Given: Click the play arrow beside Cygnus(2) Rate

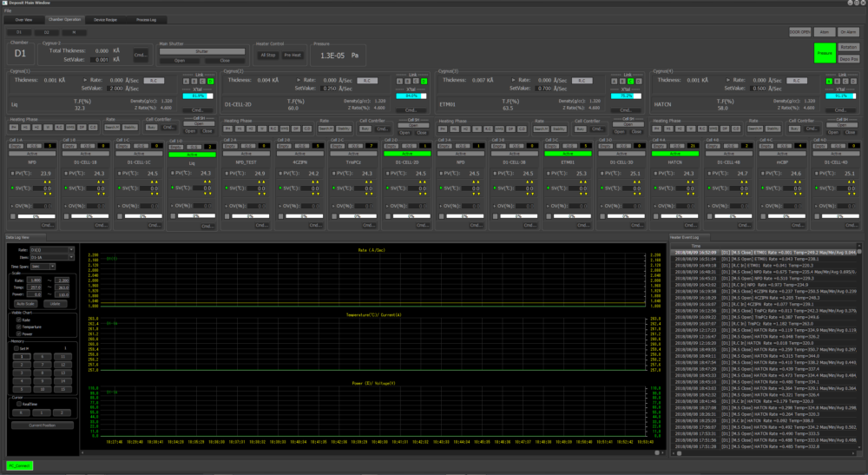Looking at the screenshot, I should (299, 80).
